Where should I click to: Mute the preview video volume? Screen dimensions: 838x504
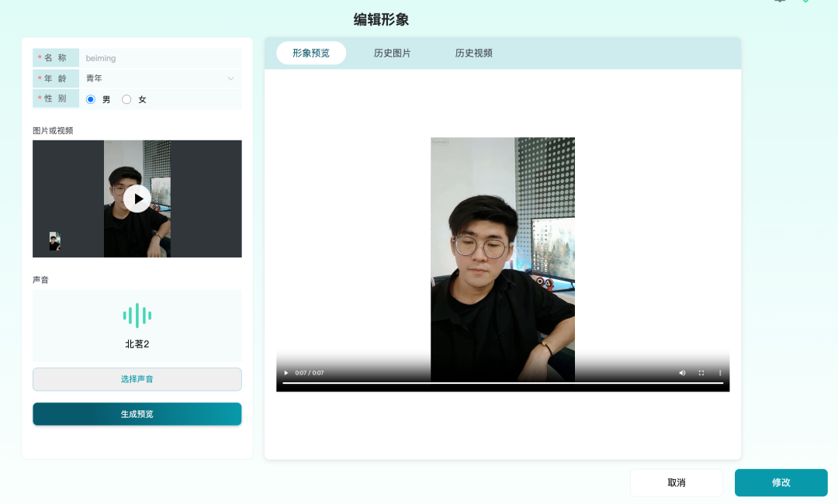(x=682, y=373)
